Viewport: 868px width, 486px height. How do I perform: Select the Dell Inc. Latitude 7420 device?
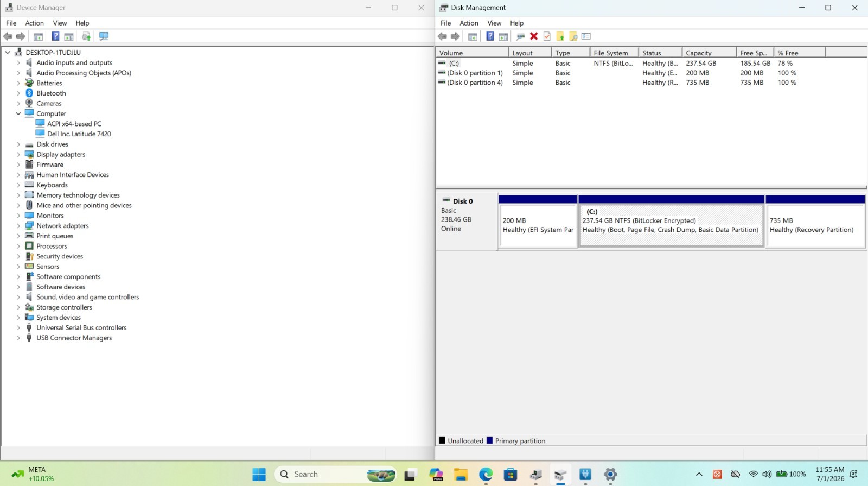tap(79, 134)
